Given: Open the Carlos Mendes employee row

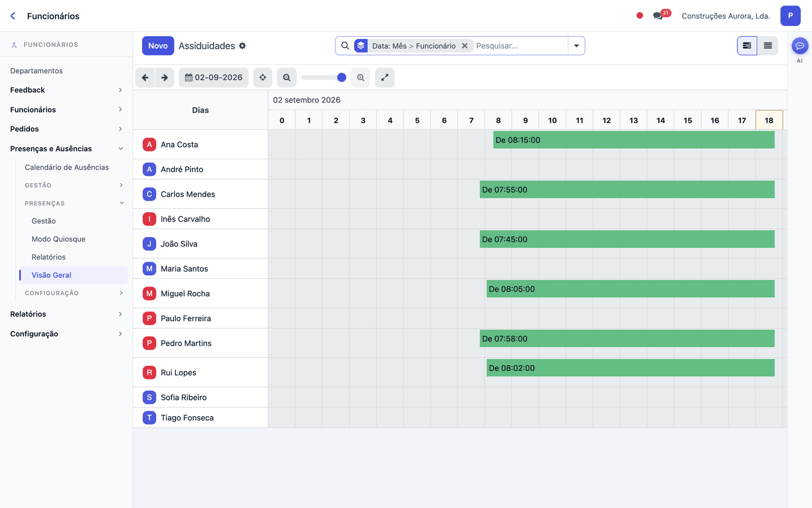Looking at the screenshot, I should pyautogui.click(x=200, y=194).
